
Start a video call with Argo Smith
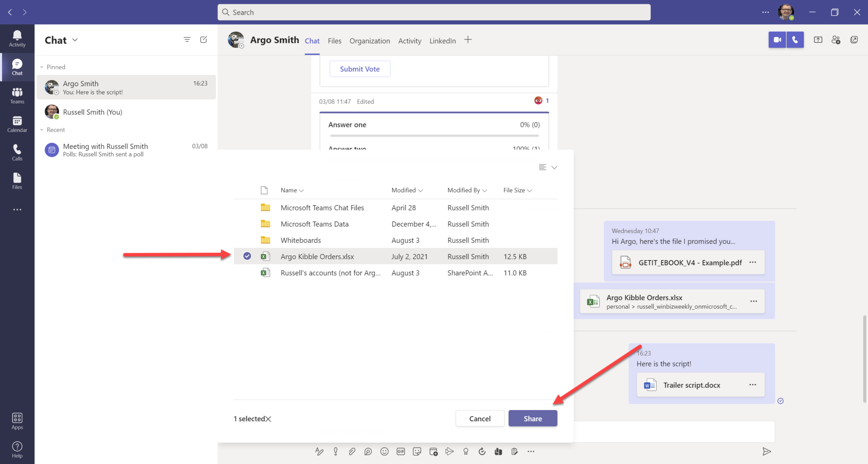click(x=777, y=40)
